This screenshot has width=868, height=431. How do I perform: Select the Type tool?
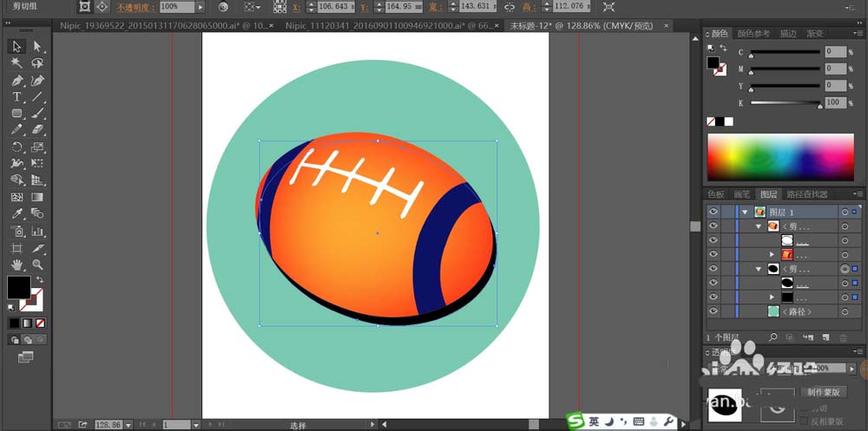click(16, 97)
